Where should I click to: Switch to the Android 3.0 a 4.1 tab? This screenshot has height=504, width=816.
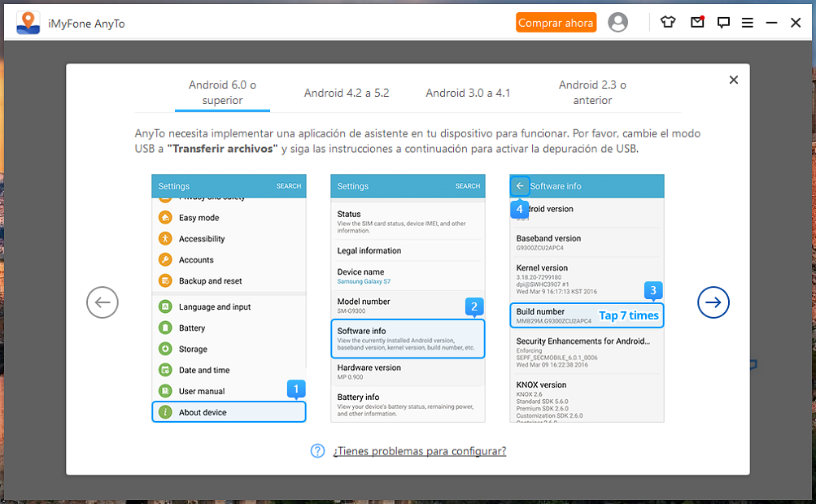coord(468,93)
